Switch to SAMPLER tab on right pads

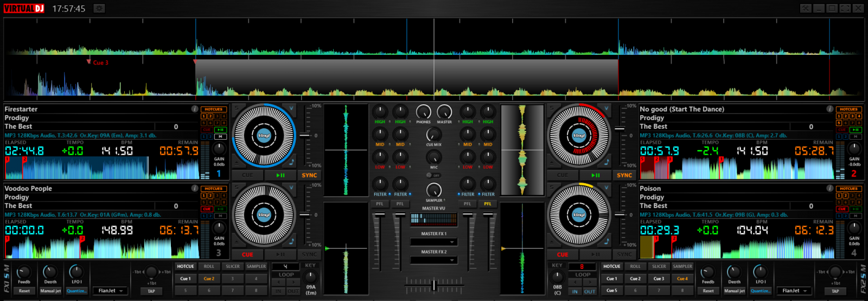(x=682, y=266)
